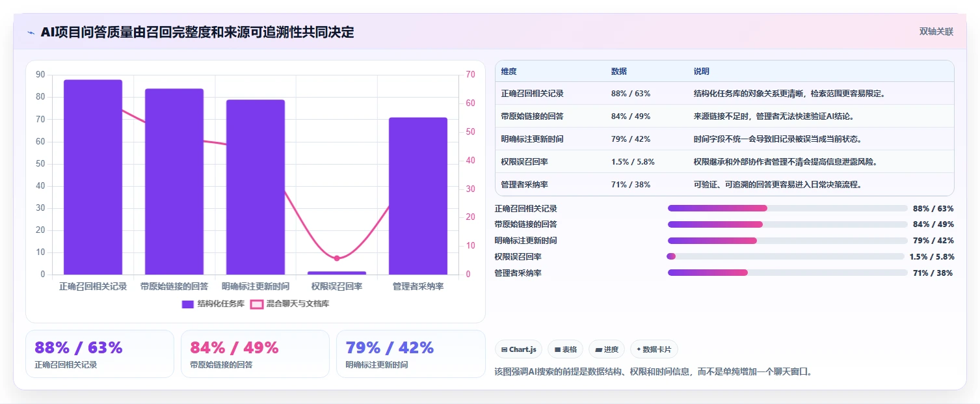Click the footer note starting with 该图强调AI搜索
The height and width of the screenshot is (404, 980).
654,372
